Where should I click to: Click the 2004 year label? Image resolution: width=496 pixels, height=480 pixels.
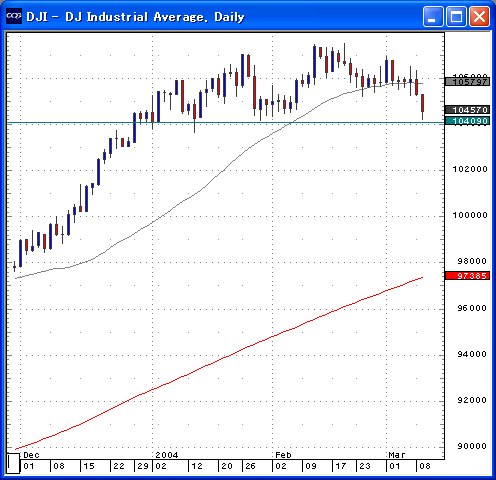pyautogui.click(x=167, y=455)
